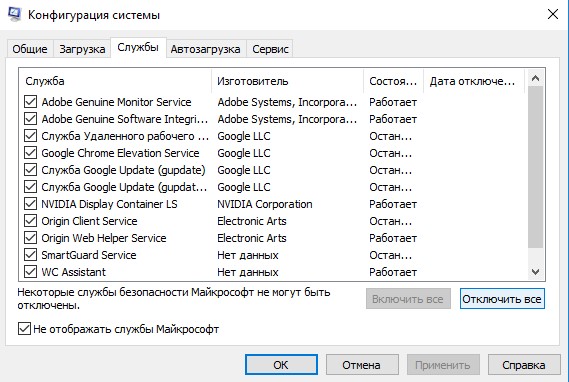The image size is (569, 382).
Task: Click the Отключить все button
Action: [x=502, y=299]
